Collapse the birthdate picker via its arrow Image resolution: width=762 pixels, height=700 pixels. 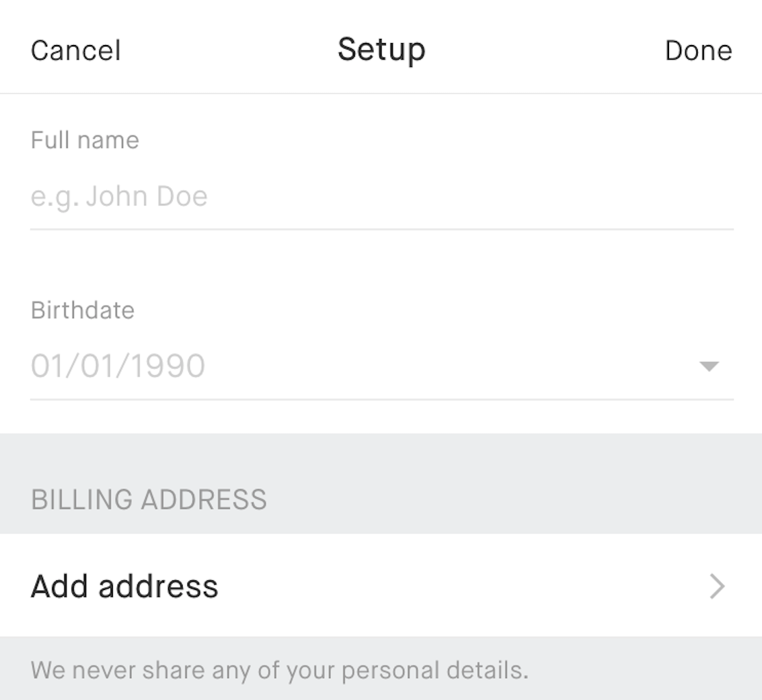(710, 366)
